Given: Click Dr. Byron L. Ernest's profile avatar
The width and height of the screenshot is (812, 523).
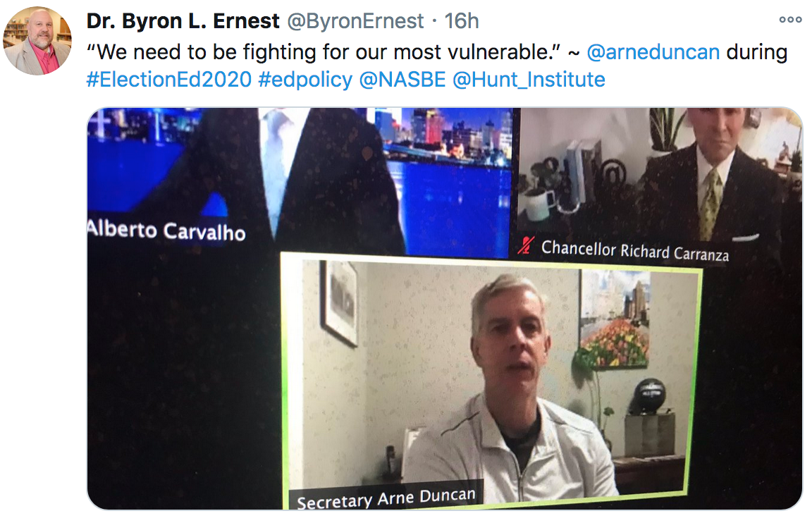Looking at the screenshot, I should 37,41.
